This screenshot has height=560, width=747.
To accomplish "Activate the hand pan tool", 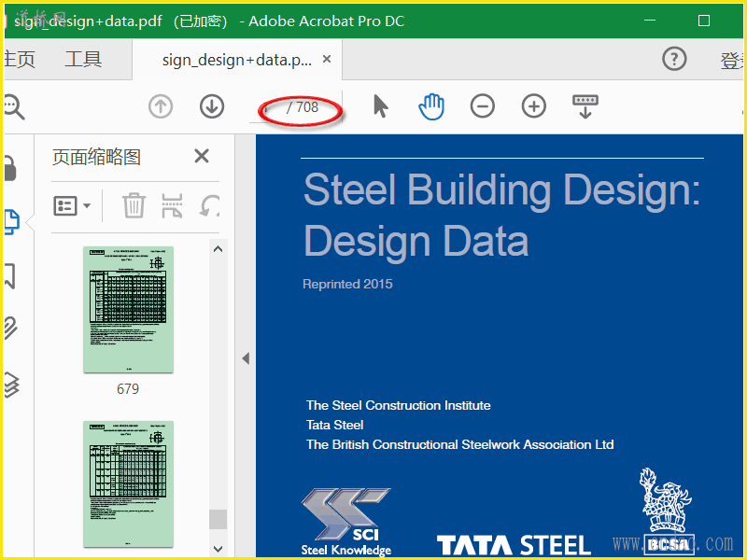I will click(431, 106).
